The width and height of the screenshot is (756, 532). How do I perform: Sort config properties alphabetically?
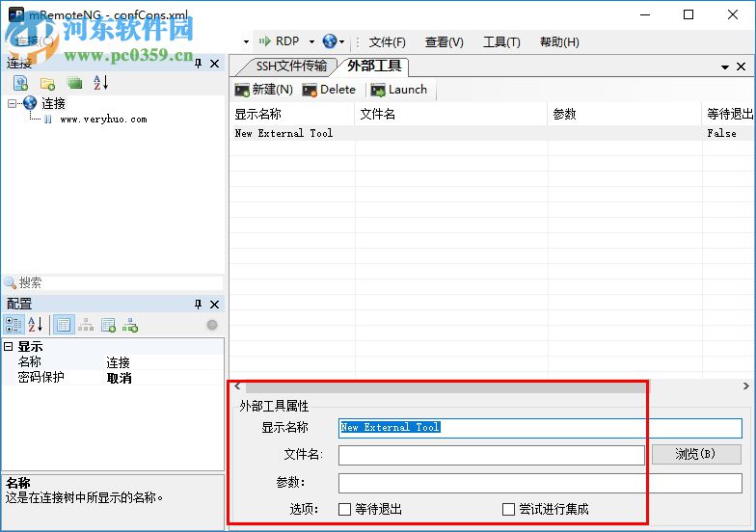[35, 324]
